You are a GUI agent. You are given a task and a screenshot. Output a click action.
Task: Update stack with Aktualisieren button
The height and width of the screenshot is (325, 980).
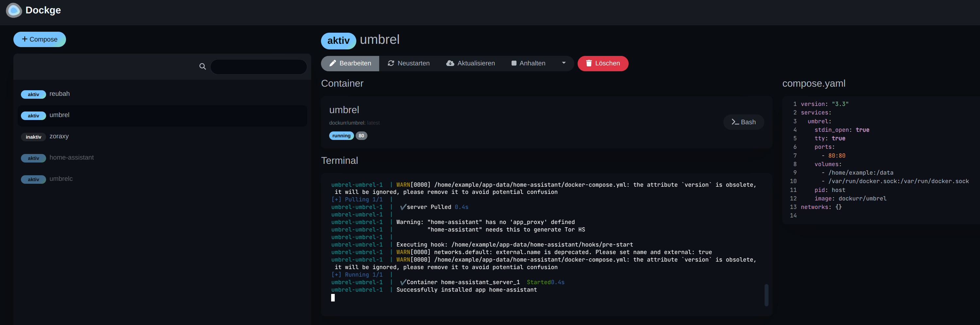click(x=471, y=63)
